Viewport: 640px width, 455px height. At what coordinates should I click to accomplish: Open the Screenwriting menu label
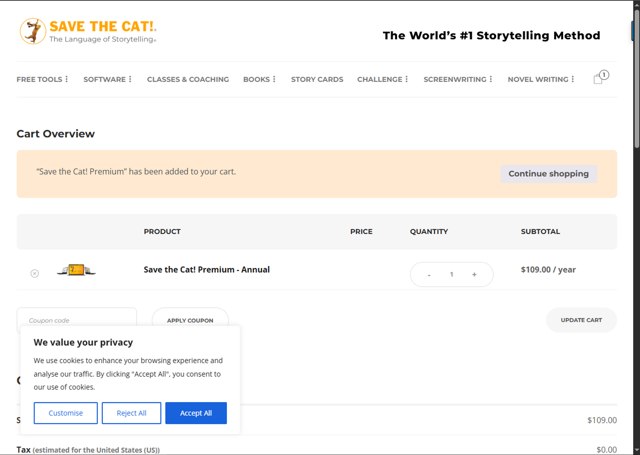455,79
